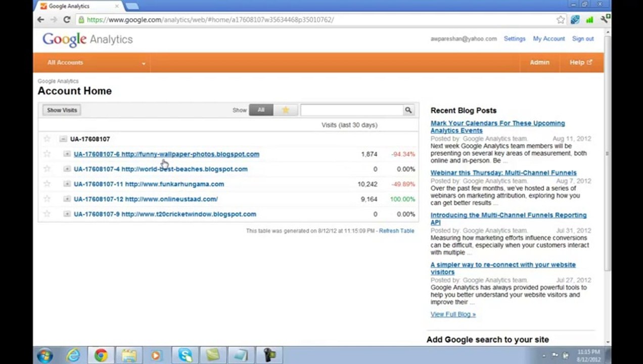Reload the page with the refresh icon

tap(67, 20)
